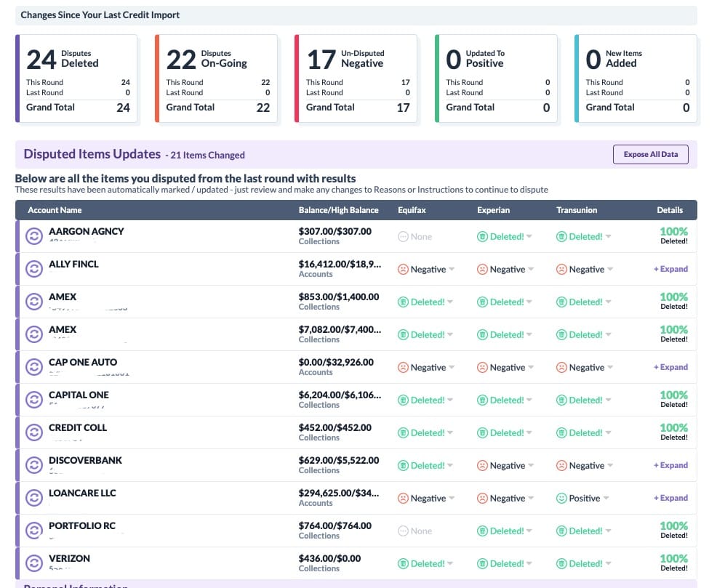Viewport: 717px width, 588px height.
Task: Click LOANCARE LLC Transunion smiley positive icon
Action: coord(561,498)
